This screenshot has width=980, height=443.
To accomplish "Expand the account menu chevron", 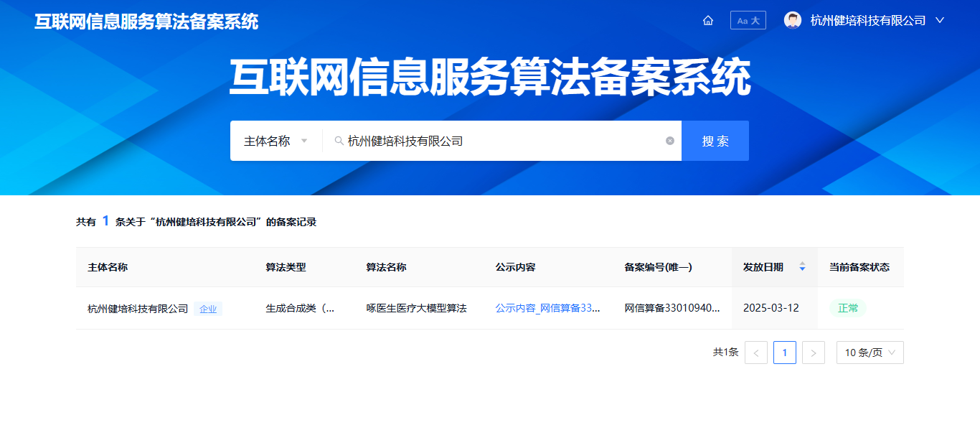I will click(x=940, y=21).
